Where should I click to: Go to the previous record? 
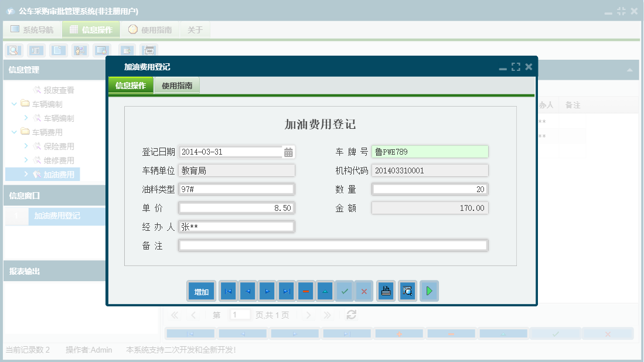[x=248, y=291]
